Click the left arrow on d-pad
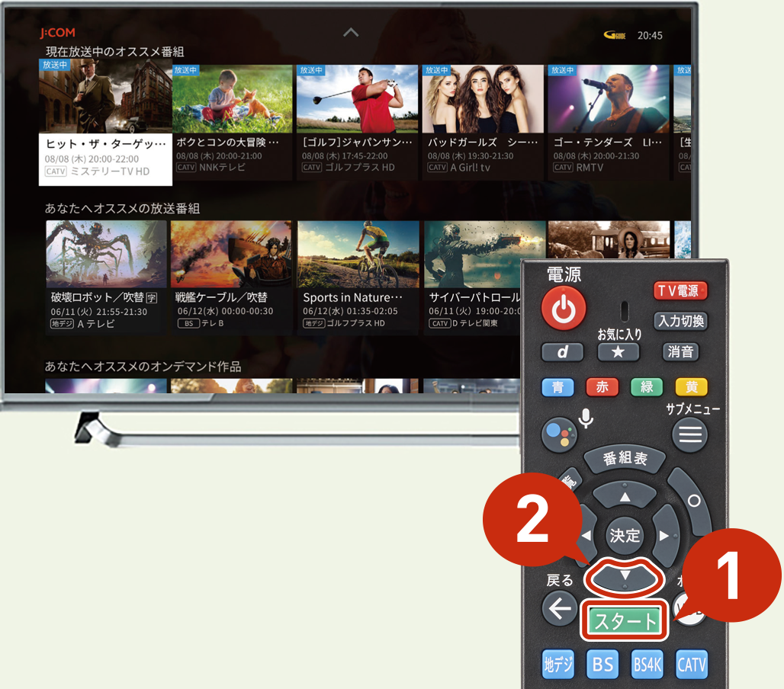Screen dimensions: 784x689 pos(587,536)
